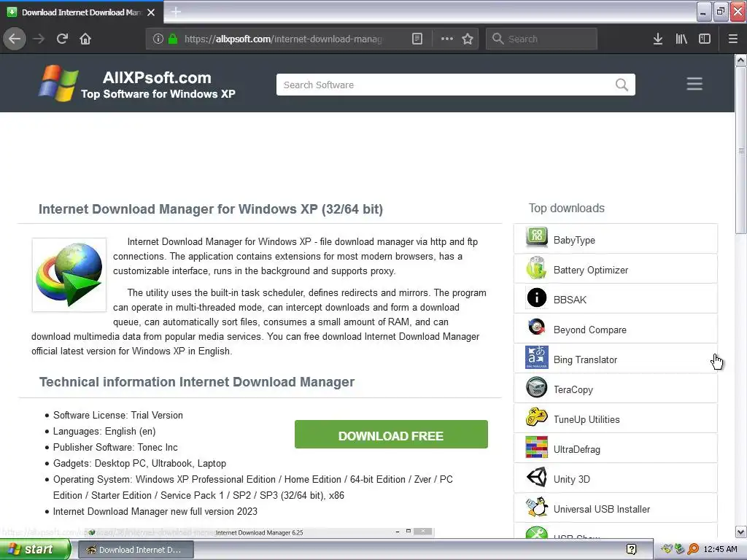Click the Internet Download Manager globe thumbnail
The height and width of the screenshot is (560, 747).
[69, 275]
